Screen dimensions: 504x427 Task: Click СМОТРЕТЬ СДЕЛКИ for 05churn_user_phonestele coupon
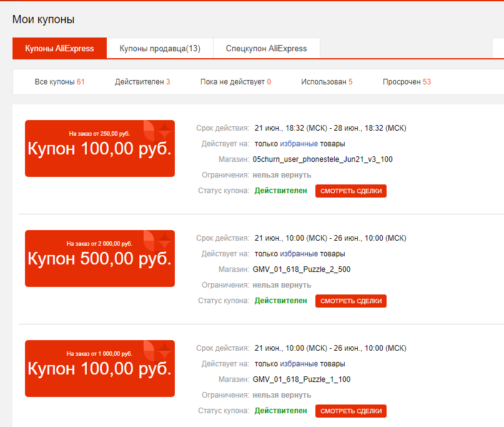pos(351,191)
